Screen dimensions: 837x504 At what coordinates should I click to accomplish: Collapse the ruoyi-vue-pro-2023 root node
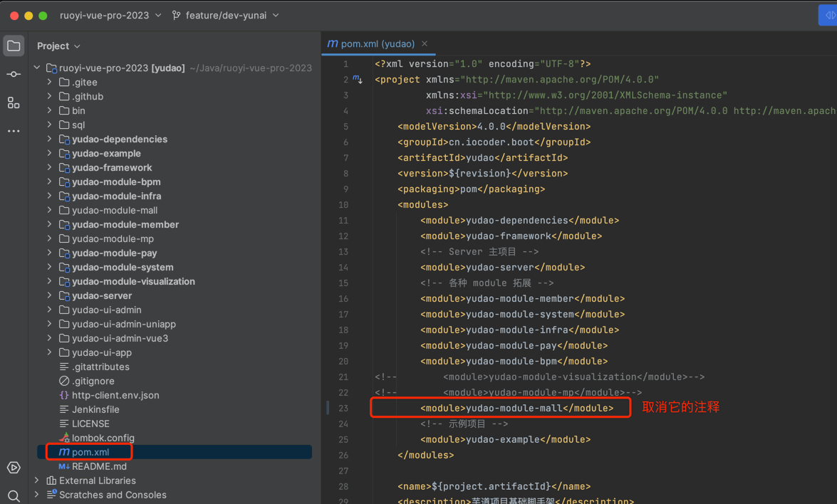[x=37, y=68]
